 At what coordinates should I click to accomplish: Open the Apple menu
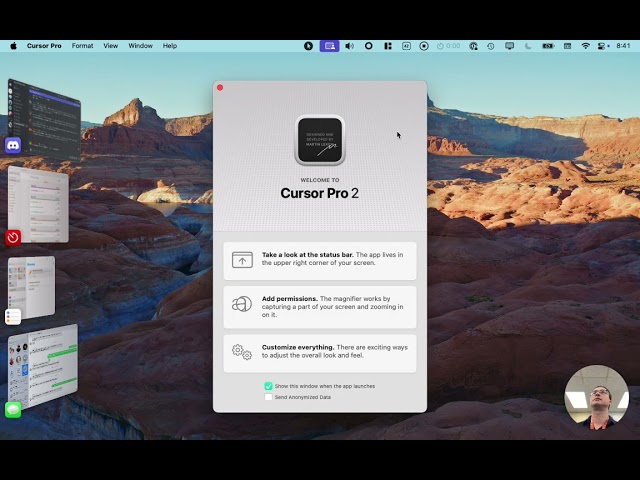(14, 46)
